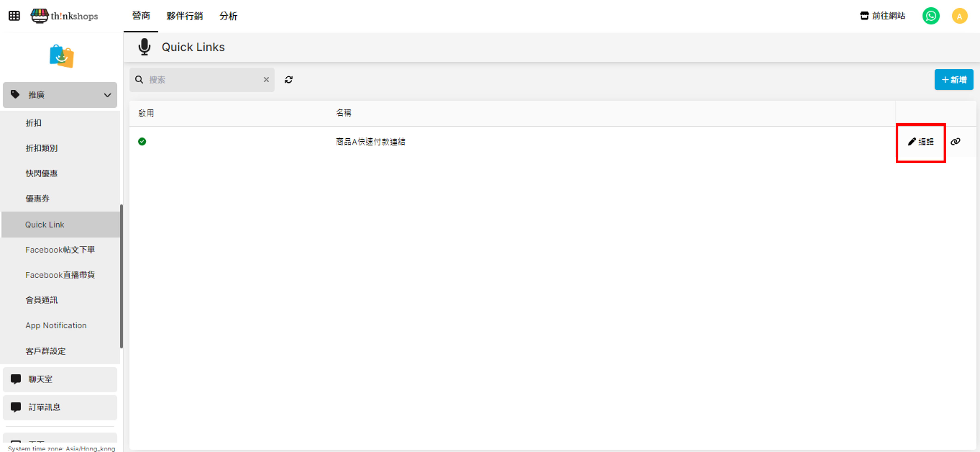Image resolution: width=980 pixels, height=452 pixels.
Task: Clear the search field with X
Action: pyautogui.click(x=266, y=80)
